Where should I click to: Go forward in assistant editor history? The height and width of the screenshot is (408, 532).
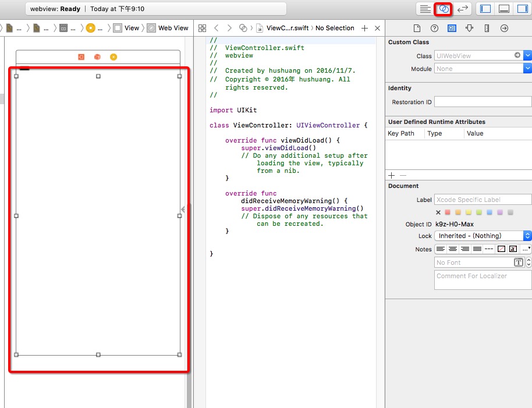click(x=229, y=28)
